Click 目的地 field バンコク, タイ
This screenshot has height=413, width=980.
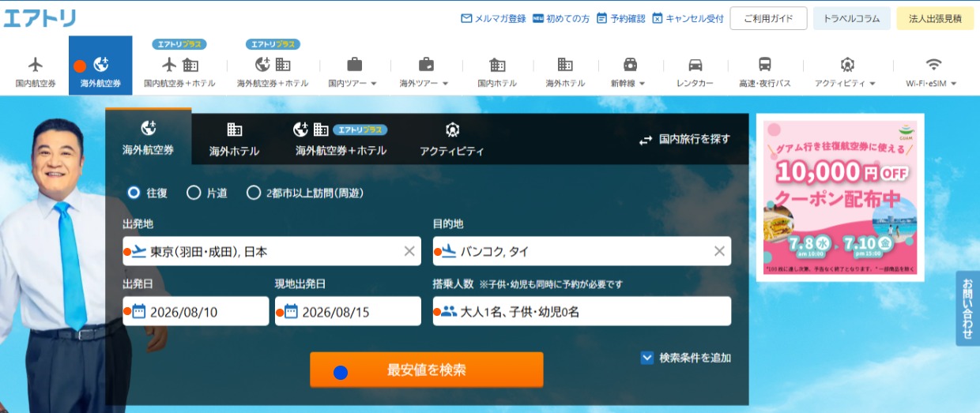pos(582,251)
